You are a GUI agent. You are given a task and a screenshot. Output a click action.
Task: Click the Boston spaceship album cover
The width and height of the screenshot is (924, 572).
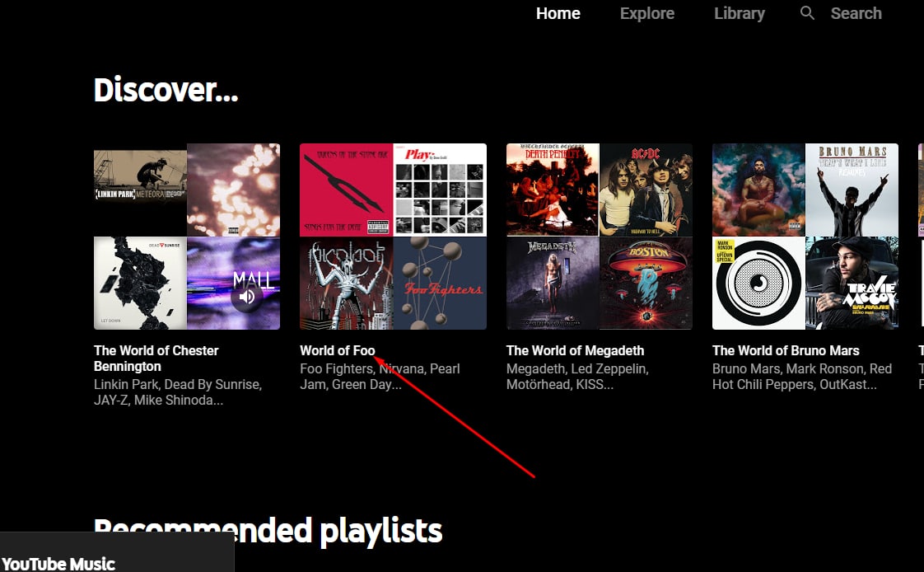(x=646, y=283)
